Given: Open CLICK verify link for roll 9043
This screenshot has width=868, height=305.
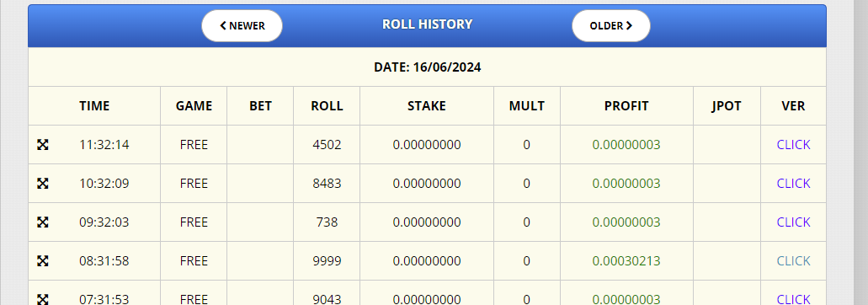Looking at the screenshot, I should 793,299.
